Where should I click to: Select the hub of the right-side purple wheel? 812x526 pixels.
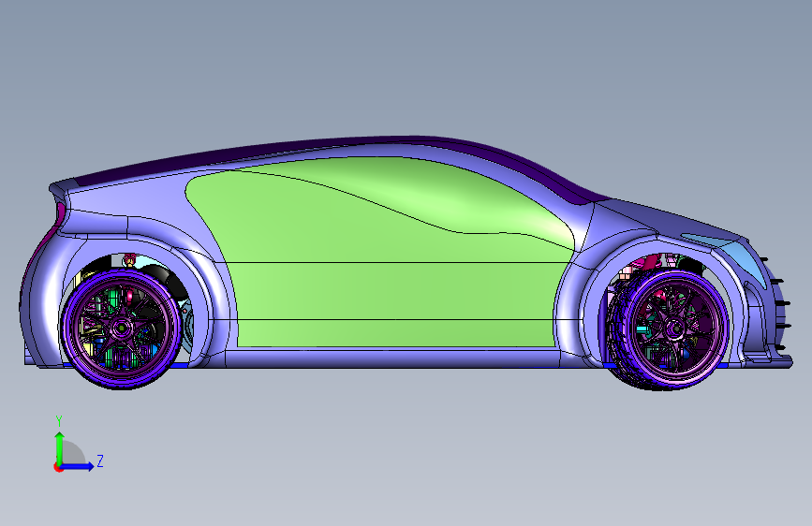pyautogui.click(x=674, y=328)
